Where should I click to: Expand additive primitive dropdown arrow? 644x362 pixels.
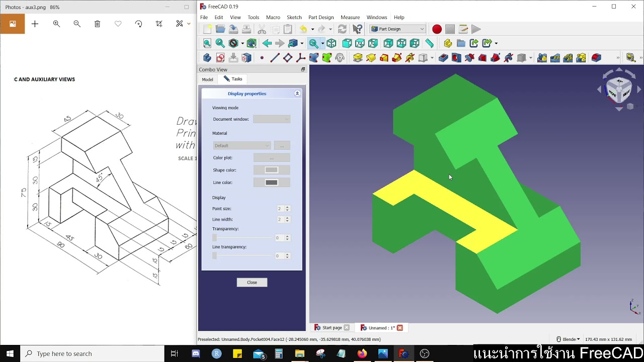(432, 58)
